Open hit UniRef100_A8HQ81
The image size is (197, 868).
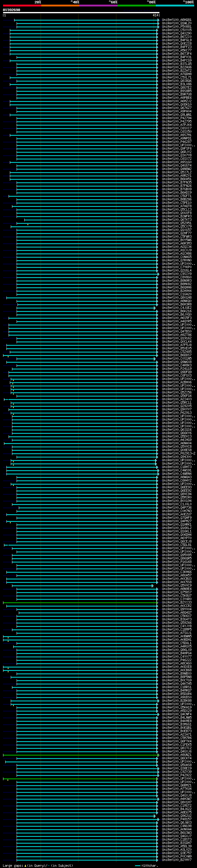click(176, 20)
